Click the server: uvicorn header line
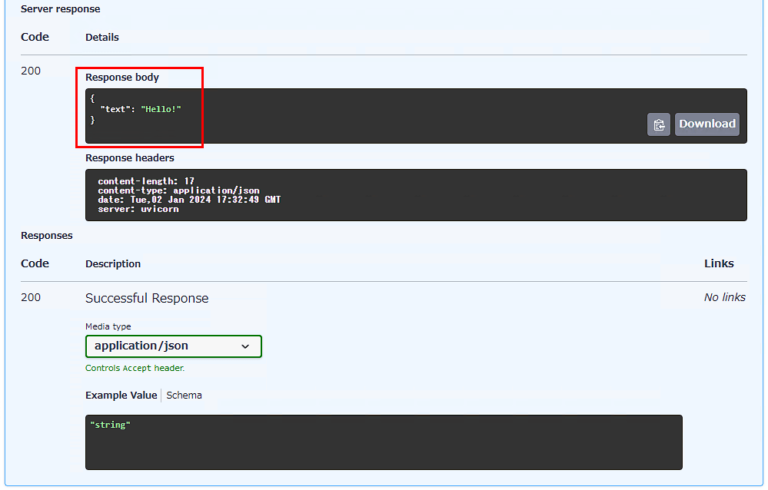768x490 pixels. pyautogui.click(x=138, y=209)
